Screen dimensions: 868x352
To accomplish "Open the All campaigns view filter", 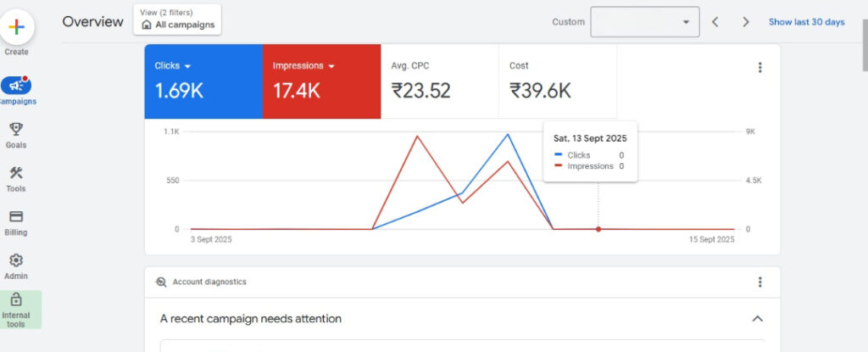I will click(177, 20).
